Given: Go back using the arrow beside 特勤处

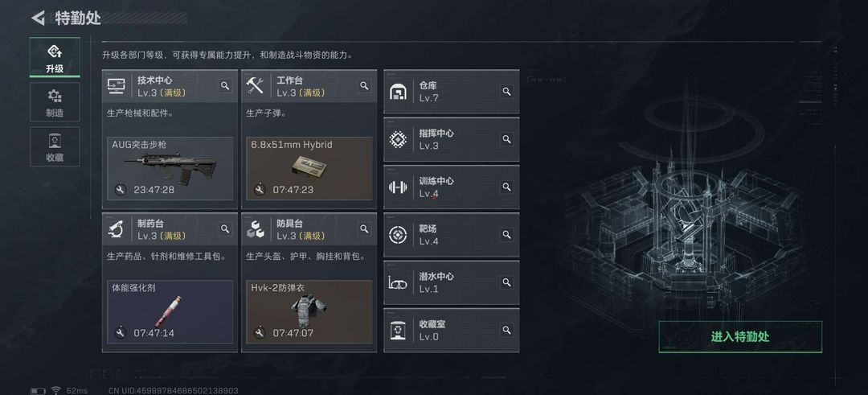Looking at the screenshot, I should pyautogui.click(x=39, y=18).
